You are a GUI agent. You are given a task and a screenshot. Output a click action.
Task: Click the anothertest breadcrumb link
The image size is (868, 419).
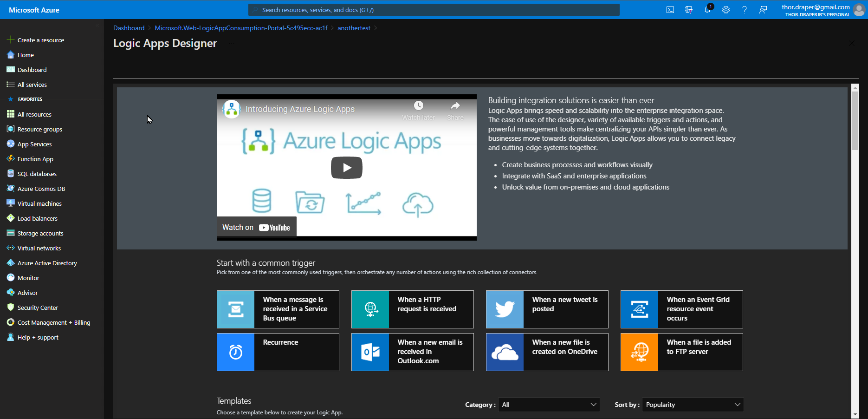(354, 28)
